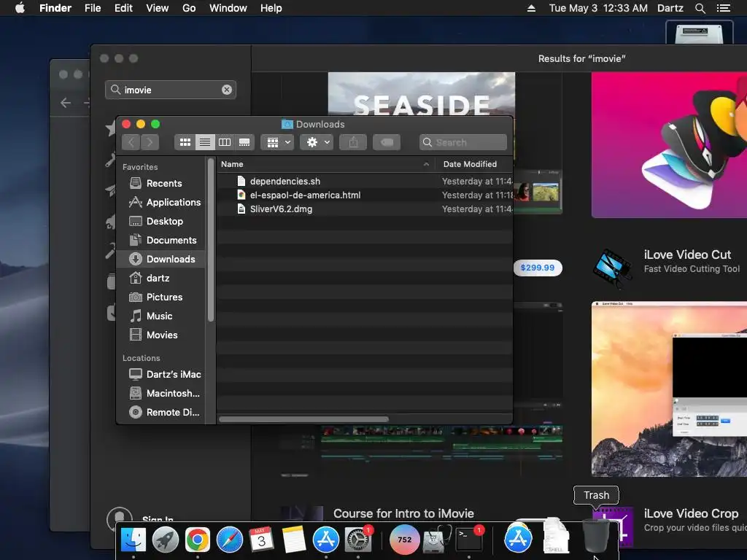Select Macintosh HD under Locations

tap(162, 393)
